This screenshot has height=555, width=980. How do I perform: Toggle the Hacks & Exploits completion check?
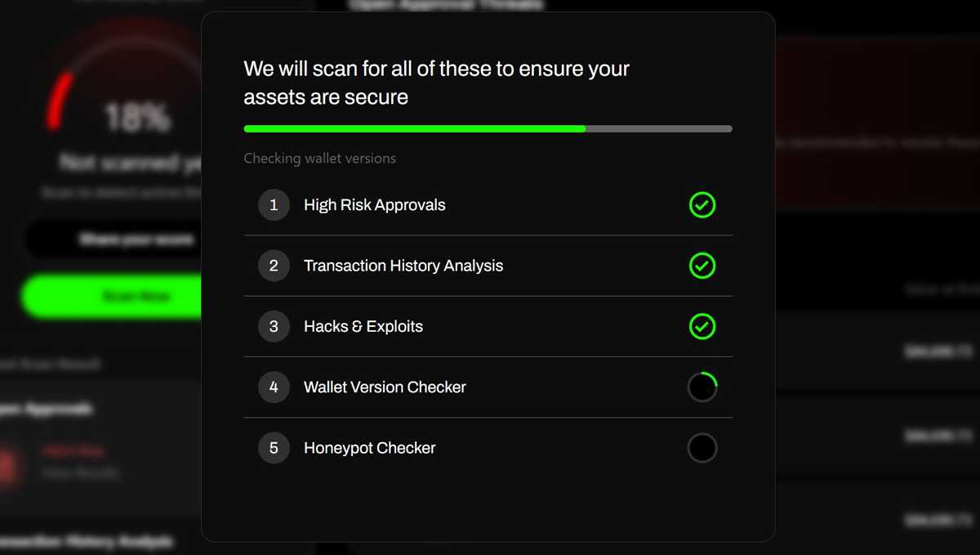click(702, 326)
